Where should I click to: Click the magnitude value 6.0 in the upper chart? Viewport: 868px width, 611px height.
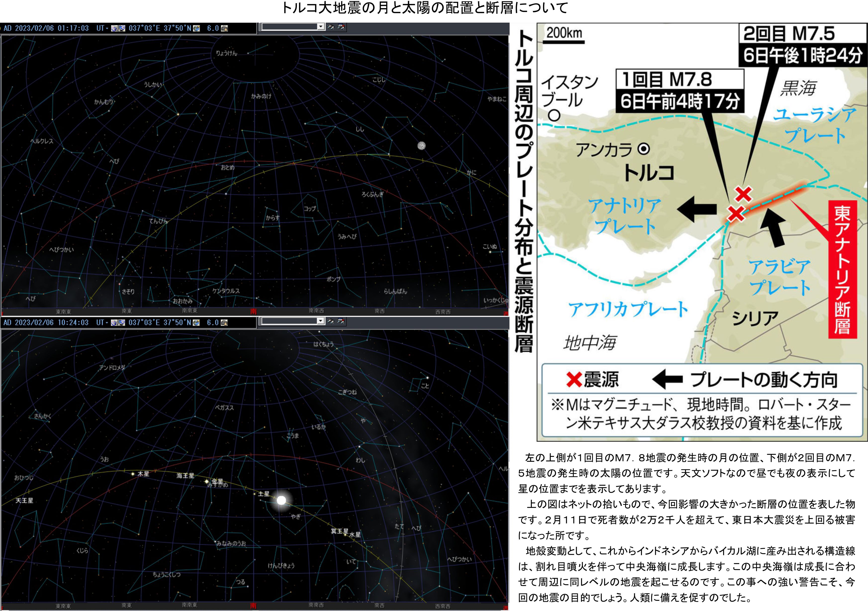[x=213, y=28]
